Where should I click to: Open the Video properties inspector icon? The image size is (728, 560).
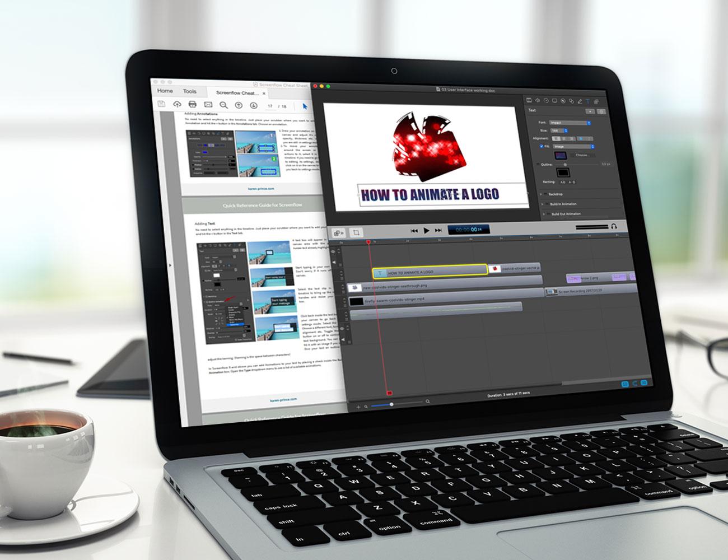click(x=529, y=101)
